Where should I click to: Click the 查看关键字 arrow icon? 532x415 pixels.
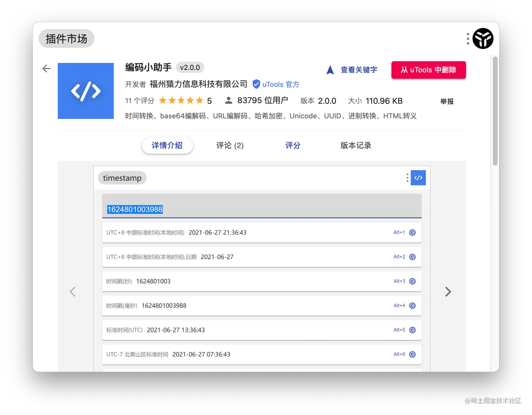tap(330, 70)
